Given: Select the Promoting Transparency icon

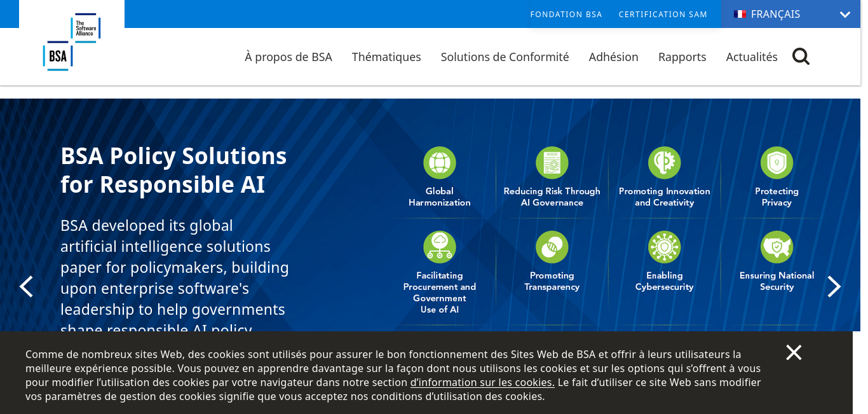Looking at the screenshot, I should [552, 247].
